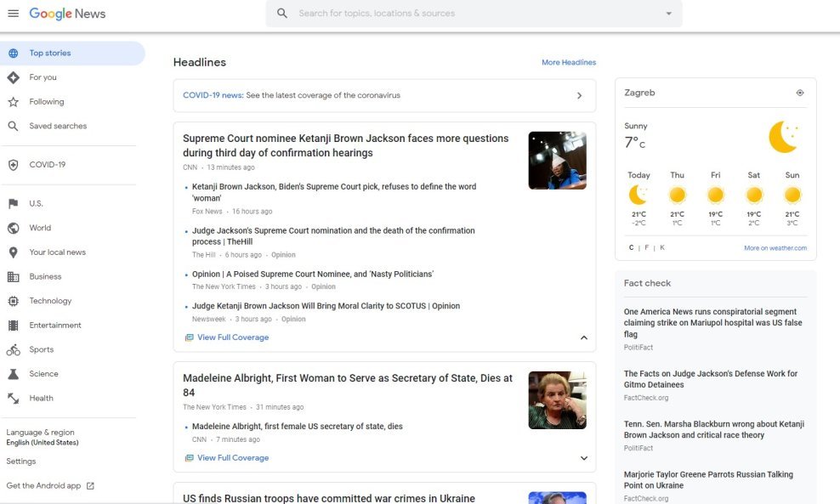The width and height of the screenshot is (840, 504).
Task: Open Newsweek Moral Clarity to SCOTUS opinion
Action: 326,306
